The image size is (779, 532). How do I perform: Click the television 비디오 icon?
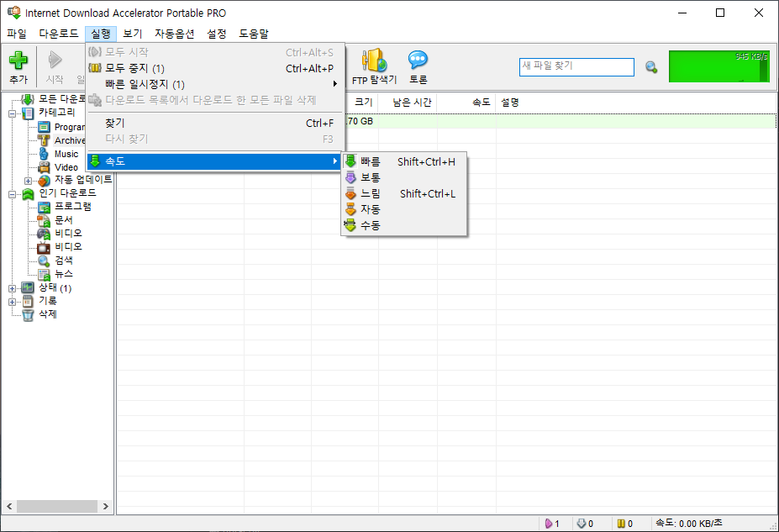44,247
